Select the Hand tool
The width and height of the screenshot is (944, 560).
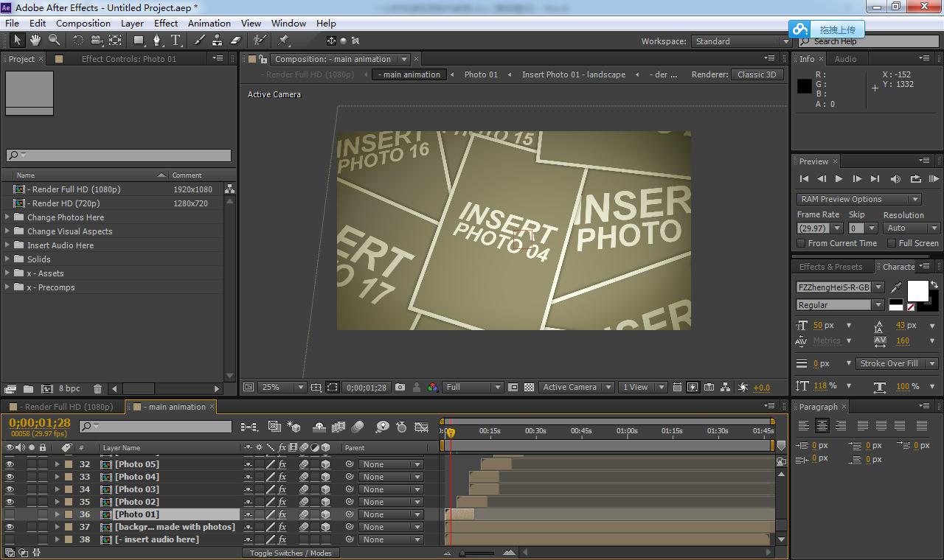click(x=35, y=41)
